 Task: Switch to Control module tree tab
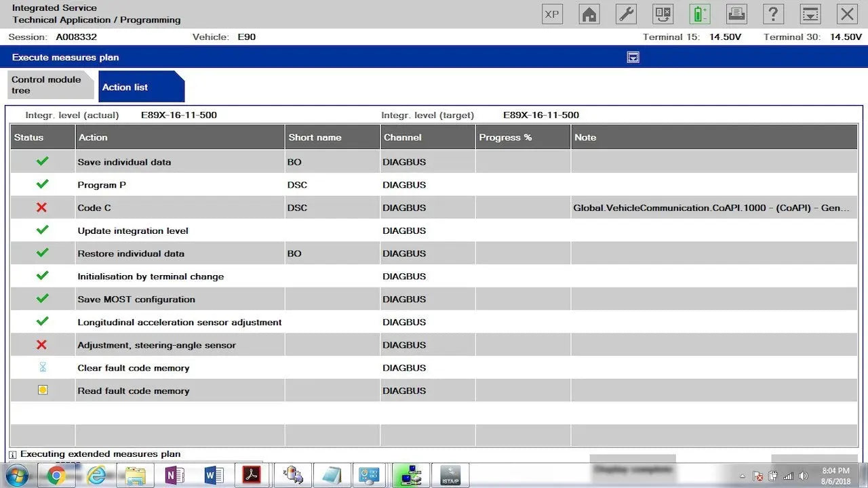pyautogui.click(x=46, y=85)
